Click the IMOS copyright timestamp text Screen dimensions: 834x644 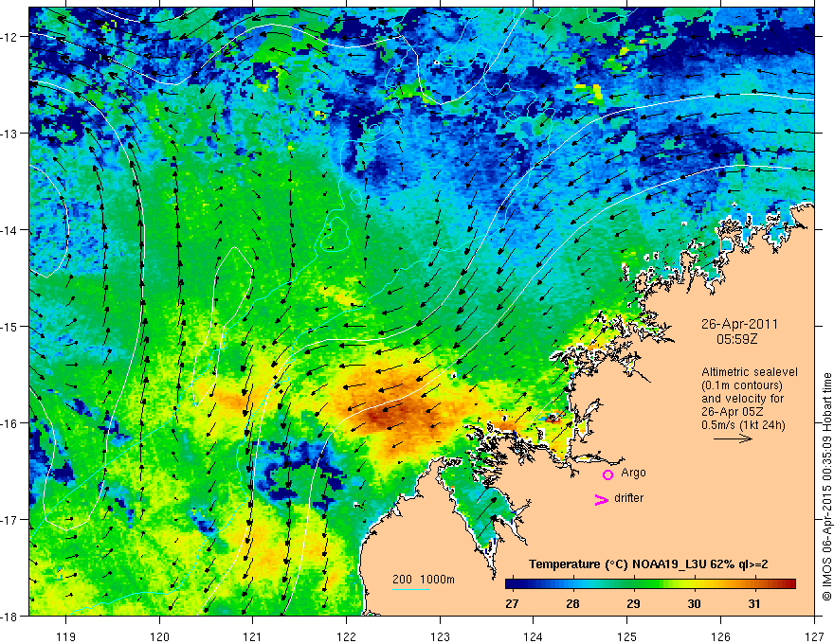[x=826, y=489]
